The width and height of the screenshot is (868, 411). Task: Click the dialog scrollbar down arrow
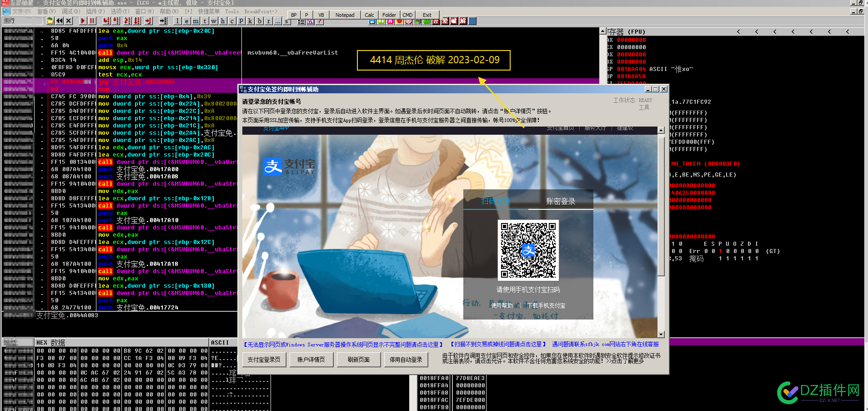pyautogui.click(x=661, y=334)
